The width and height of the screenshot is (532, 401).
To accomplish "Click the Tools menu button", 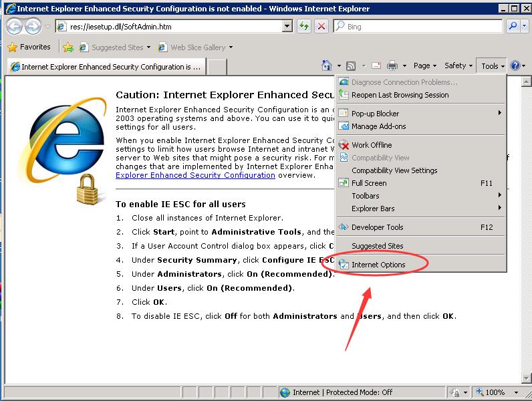I will [x=493, y=65].
